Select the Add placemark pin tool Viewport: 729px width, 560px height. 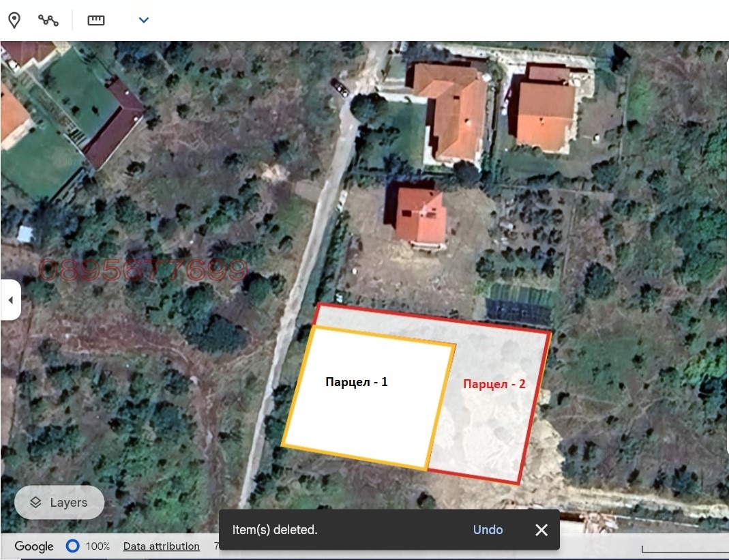[x=14, y=20]
